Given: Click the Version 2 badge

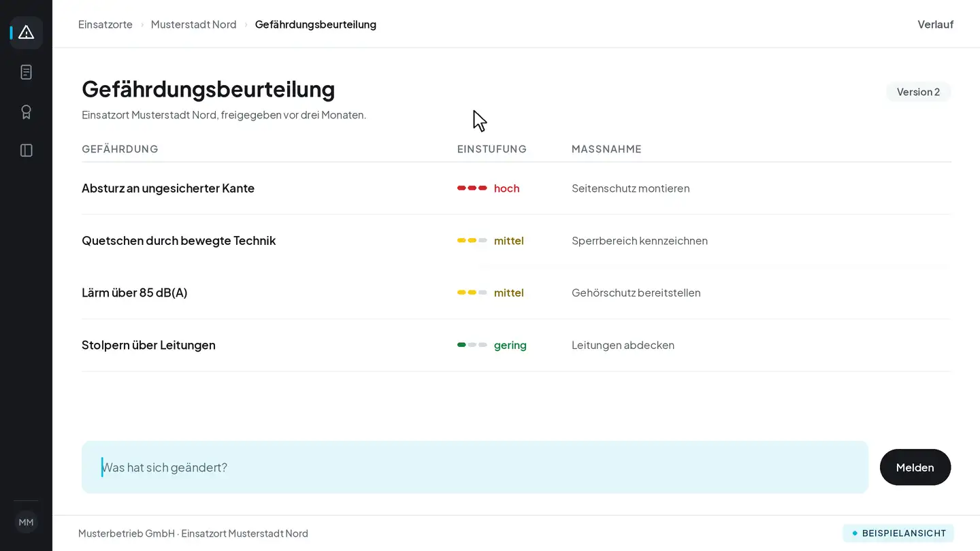Looking at the screenshot, I should click(918, 92).
